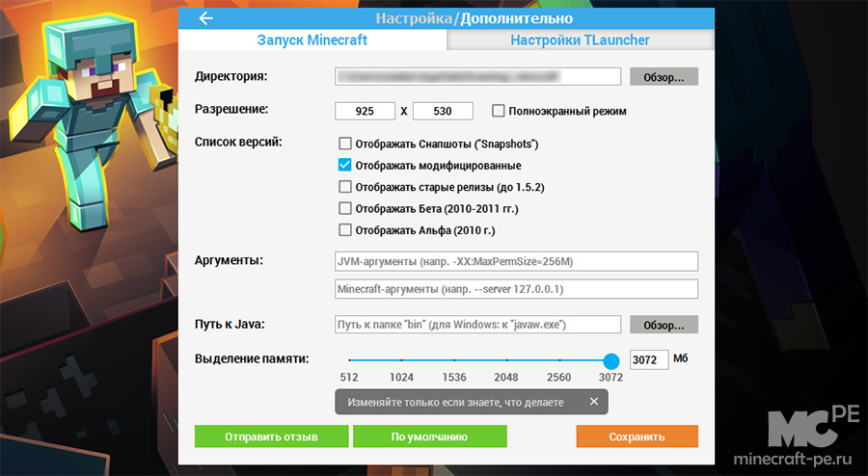Go back using the arrow icon
Screen dimensions: 868x476
tap(206, 18)
